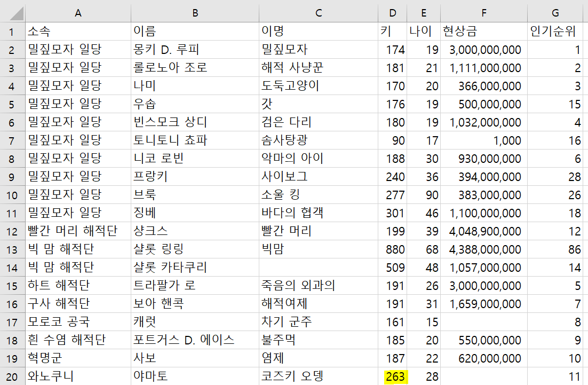Select the cell 트라팔가 로
588x385 pixels.
click(195, 285)
